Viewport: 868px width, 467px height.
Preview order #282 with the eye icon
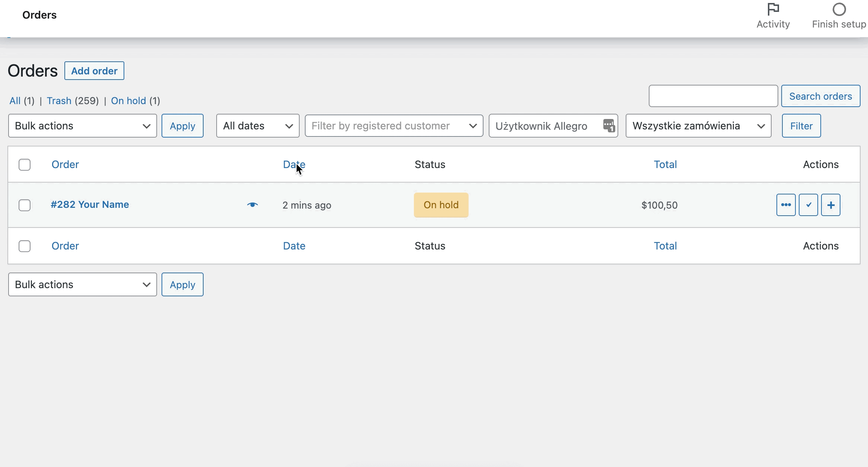pyautogui.click(x=252, y=205)
